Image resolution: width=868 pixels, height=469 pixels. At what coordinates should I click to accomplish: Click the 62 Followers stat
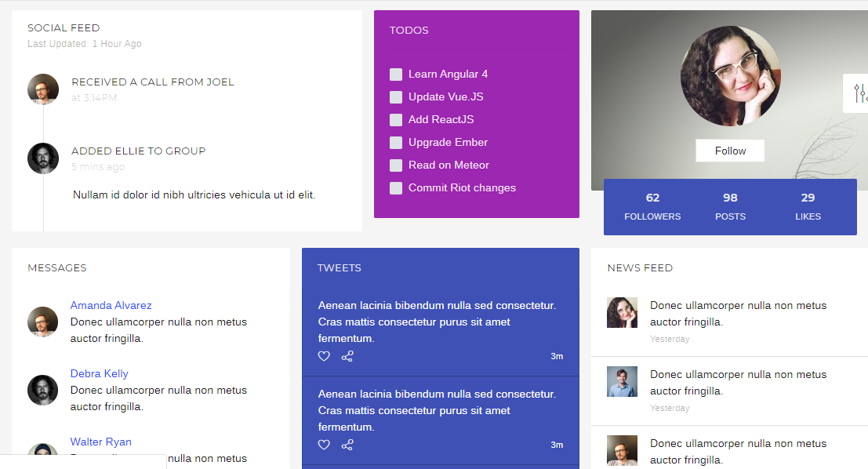coord(652,206)
